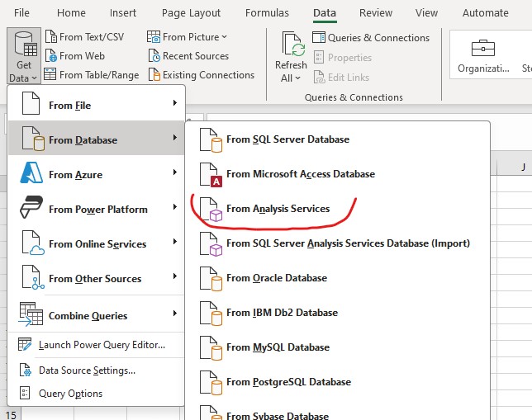
Task: Choose From SQL Server Analysis Services Database (Import)
Action: tap(338, 243)
